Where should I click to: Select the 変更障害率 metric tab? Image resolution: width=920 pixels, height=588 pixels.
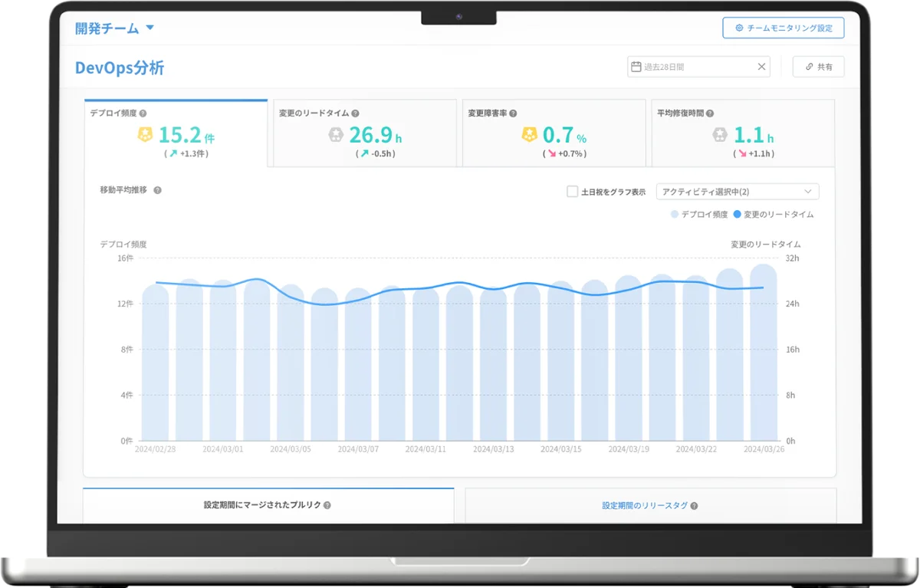(554, 134)
